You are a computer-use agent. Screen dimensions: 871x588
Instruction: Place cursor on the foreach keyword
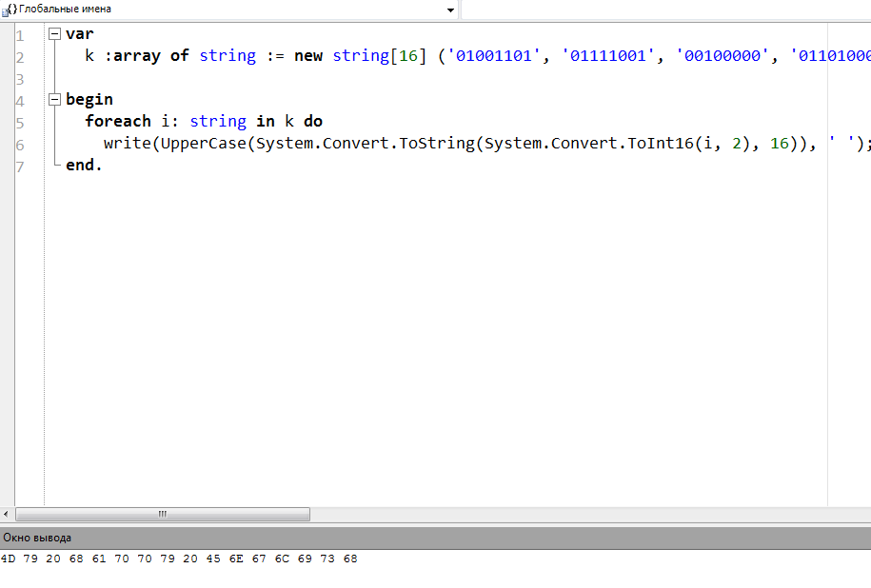[x=117, y=122]
